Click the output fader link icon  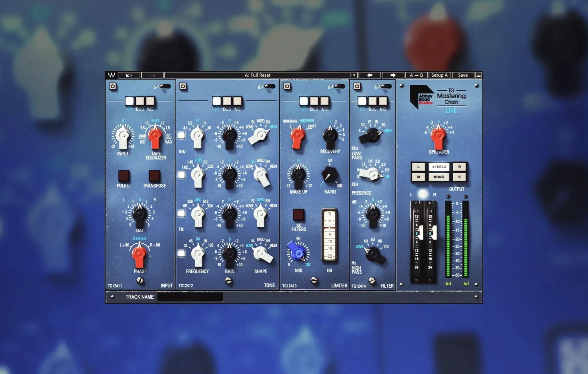[423, 194]
